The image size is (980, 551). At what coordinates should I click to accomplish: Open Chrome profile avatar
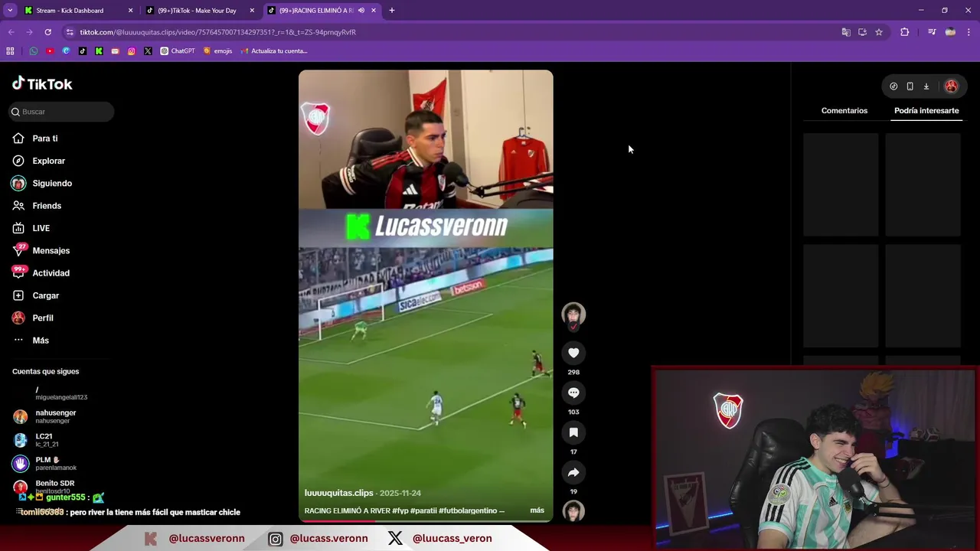[x=950, y=32]
